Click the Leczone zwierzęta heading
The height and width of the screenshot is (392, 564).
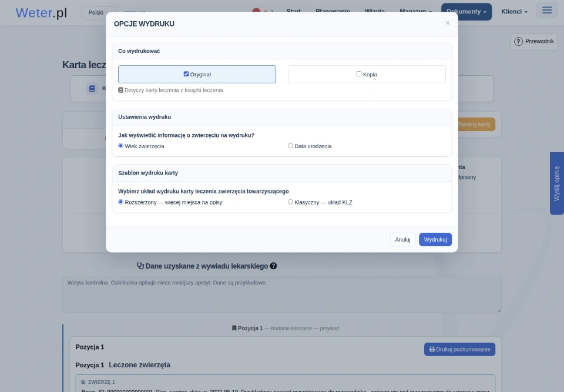(x=140, y=365)
